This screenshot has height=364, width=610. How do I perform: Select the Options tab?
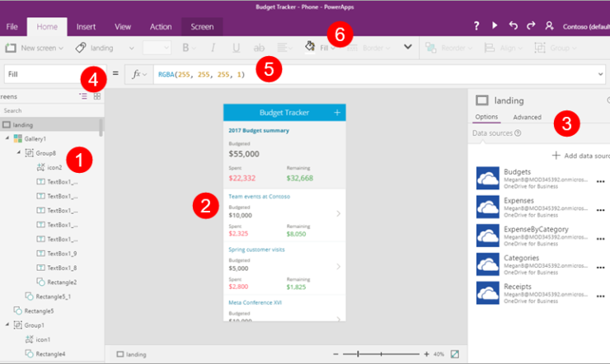486,117
